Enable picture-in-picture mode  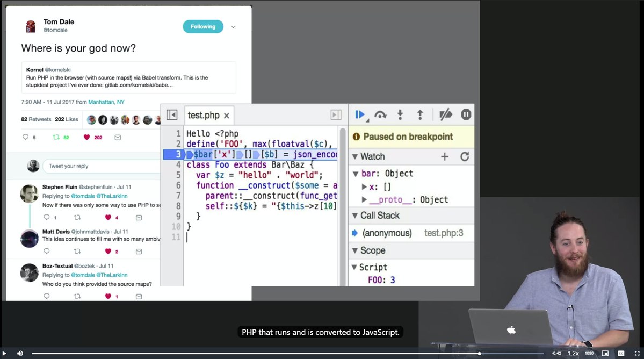pyautogui.click(x=605, y=353)
